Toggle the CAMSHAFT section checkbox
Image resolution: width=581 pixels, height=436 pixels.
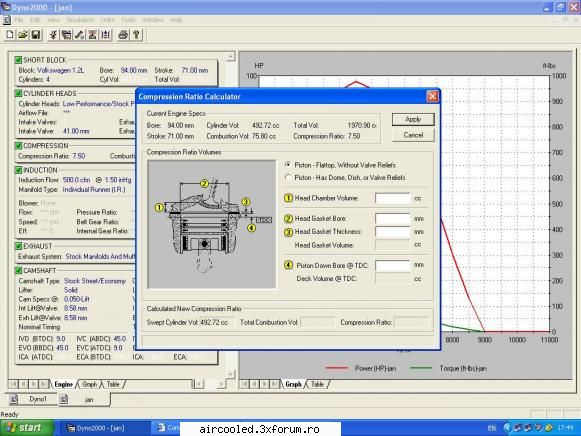pos(18,270)
